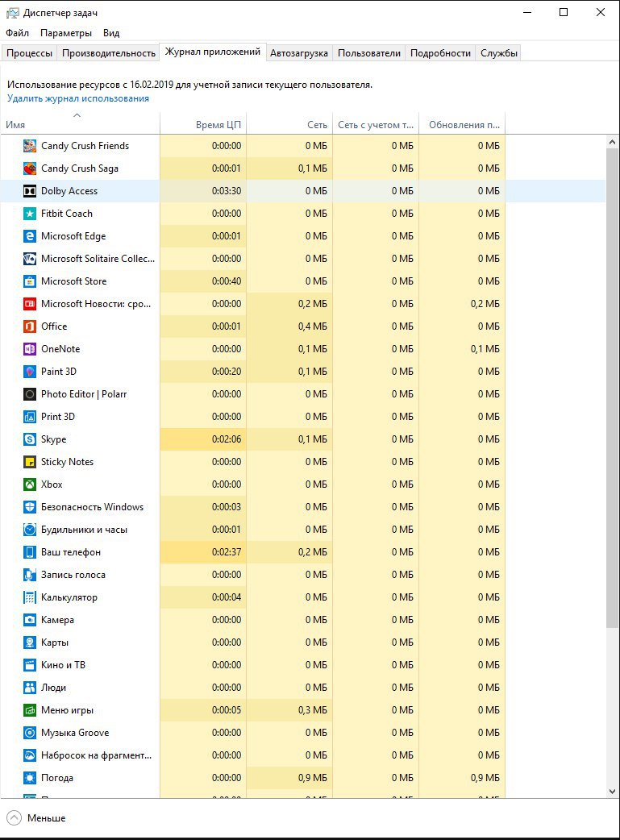Click the Office app icon
This screenshot has height=840, width=620.
(x=30, y=326)
